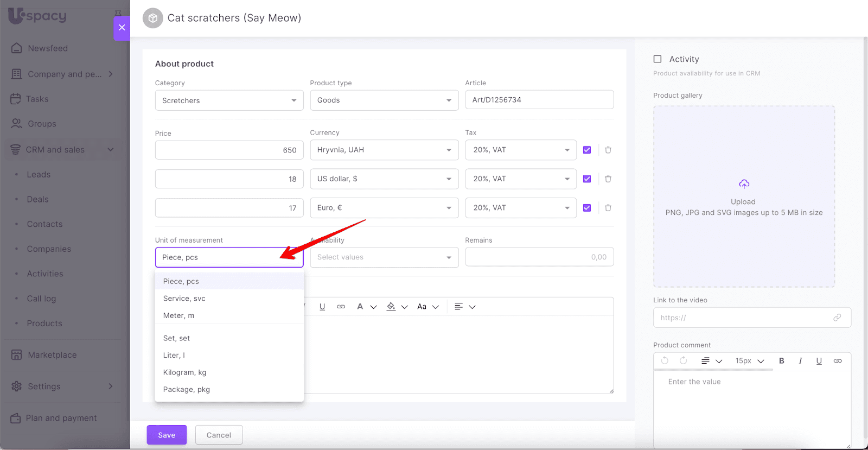This screenshot has width=868, height=450.
Task: Expand the Availability select values dropdown
Action: tap(384, 257)
